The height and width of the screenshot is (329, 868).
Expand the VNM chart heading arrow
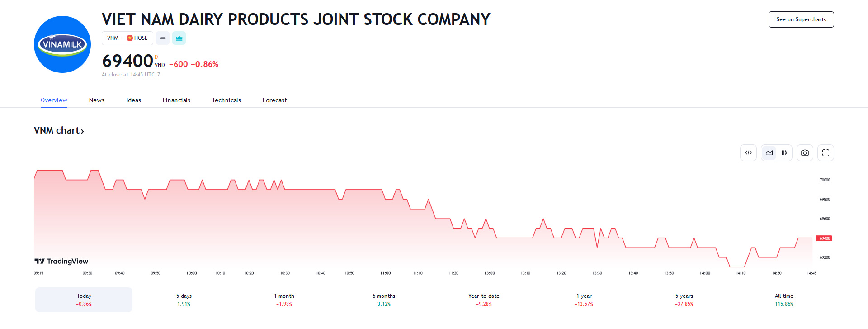click(82, 131)
